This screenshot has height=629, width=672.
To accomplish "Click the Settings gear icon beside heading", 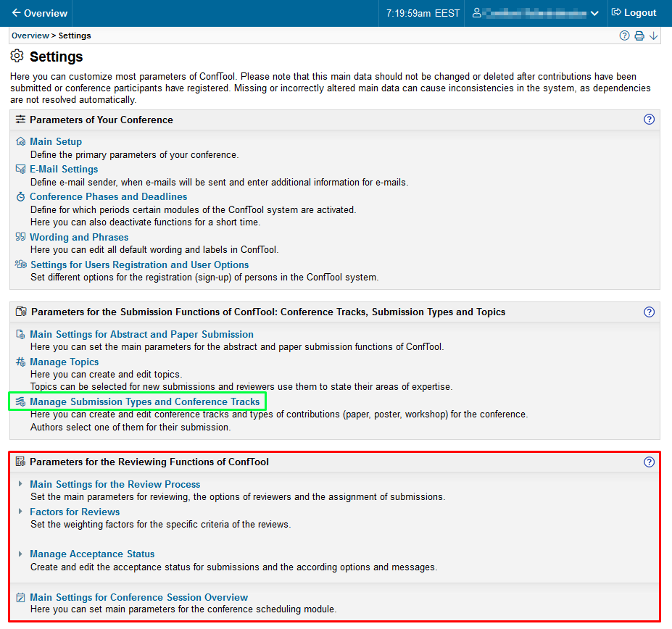I will point(17,56).
